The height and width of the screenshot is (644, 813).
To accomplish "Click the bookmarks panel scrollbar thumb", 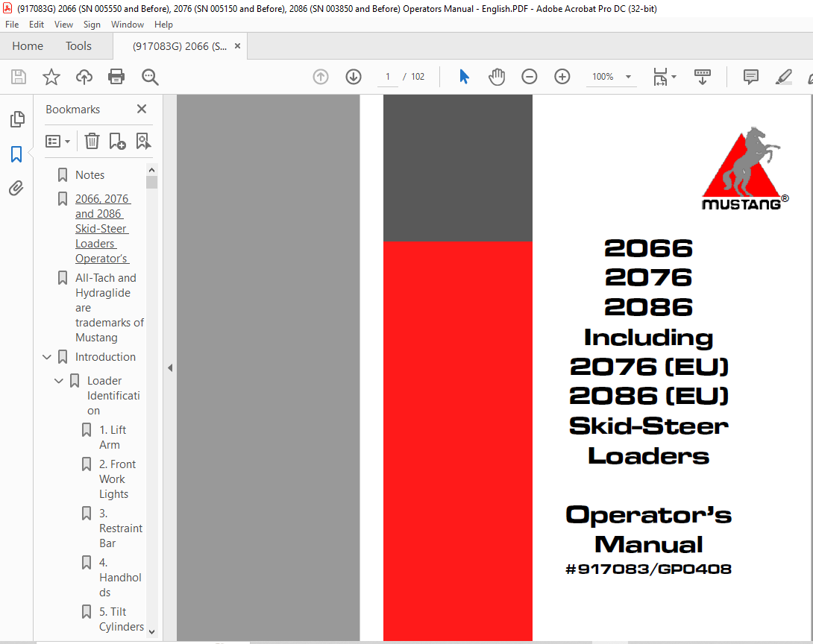I will [151, 183].
